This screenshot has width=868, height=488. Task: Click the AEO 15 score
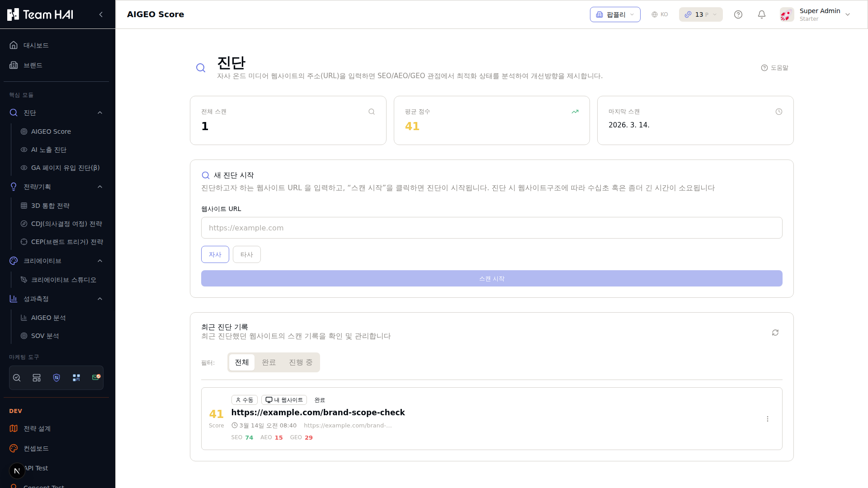pos(271,437)
